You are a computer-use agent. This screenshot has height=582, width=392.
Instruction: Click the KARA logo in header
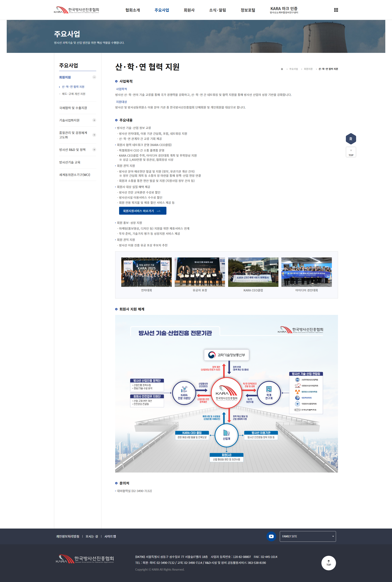click(77, 10)
